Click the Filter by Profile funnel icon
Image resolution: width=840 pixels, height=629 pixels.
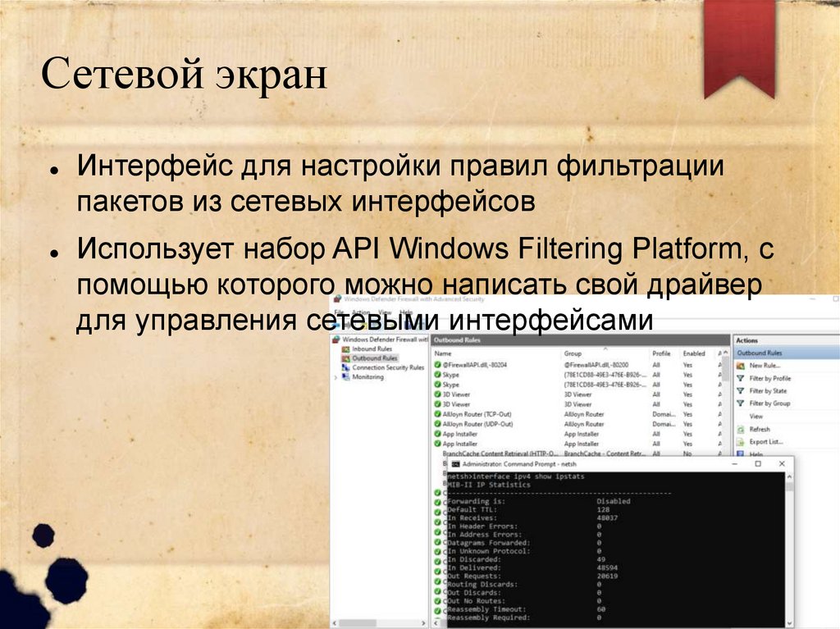point(741,378)
